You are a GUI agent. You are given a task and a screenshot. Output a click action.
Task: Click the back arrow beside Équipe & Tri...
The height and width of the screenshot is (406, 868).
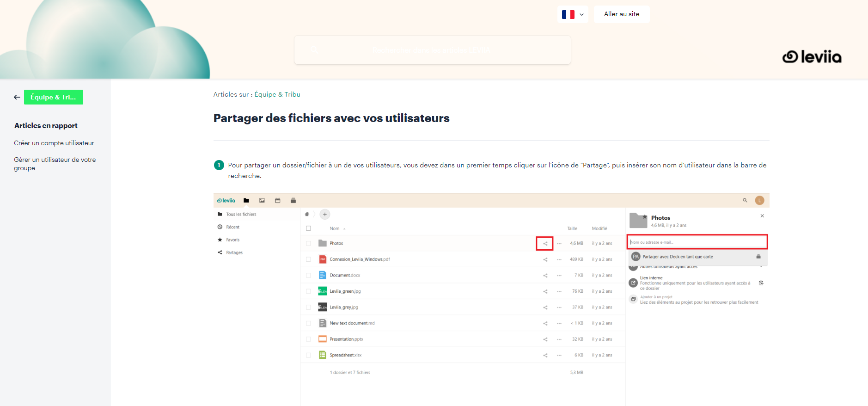point(17,97)
